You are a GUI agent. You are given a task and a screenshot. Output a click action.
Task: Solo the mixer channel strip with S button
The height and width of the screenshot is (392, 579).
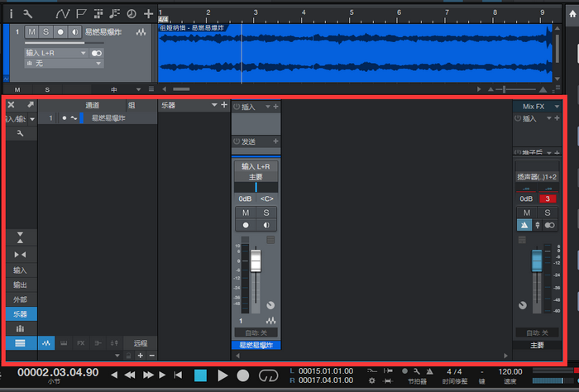(268, 213)
